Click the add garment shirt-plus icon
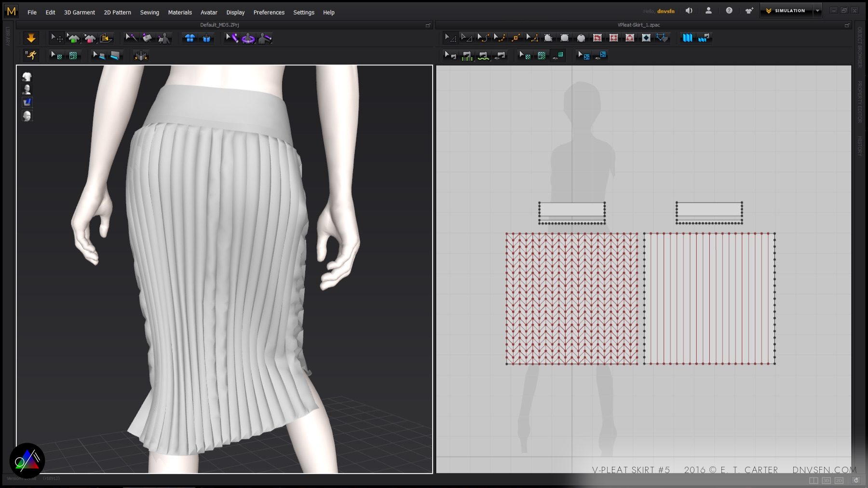The height and width of the screenshot is (488, 868). point(749,11)
